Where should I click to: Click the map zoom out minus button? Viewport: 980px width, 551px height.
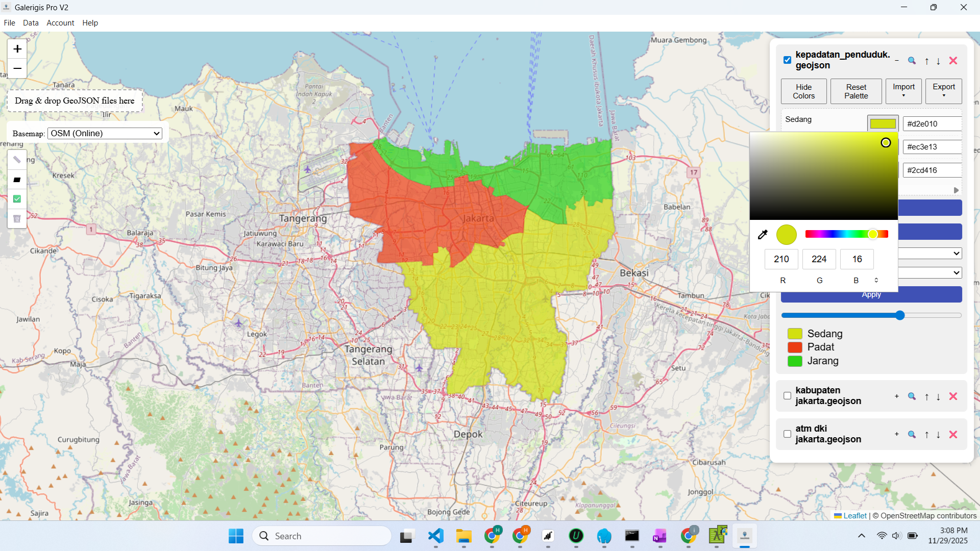[17, 68]
